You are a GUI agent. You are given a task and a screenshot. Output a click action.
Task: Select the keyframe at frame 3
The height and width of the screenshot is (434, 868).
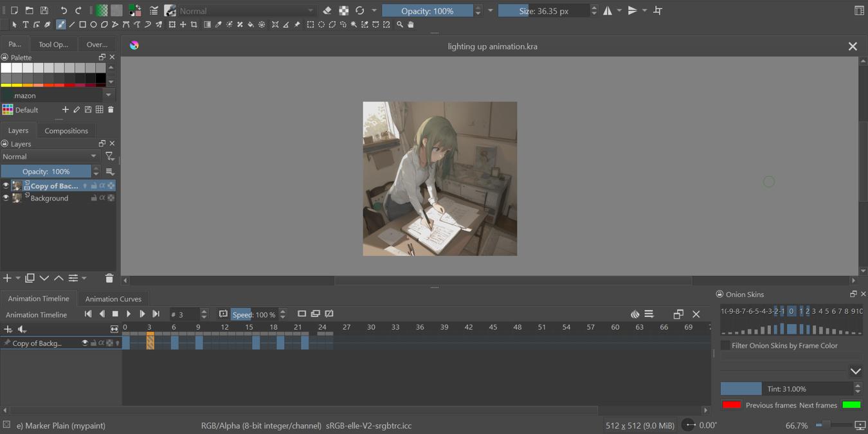click(x=150, y=343)
